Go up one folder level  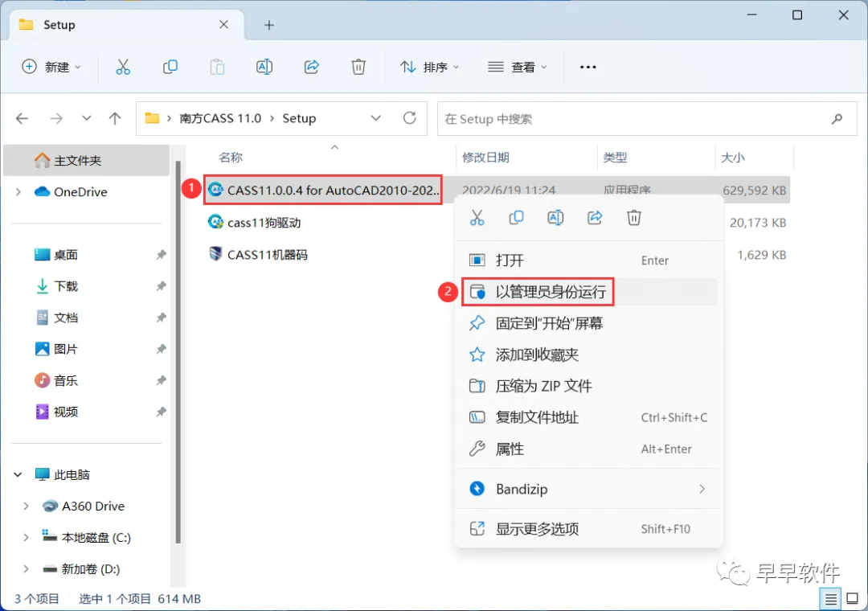tap(115, 118)
